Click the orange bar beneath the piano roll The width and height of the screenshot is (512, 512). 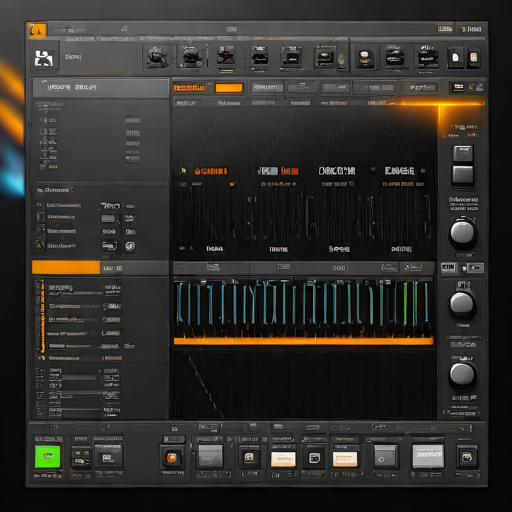pos(304,341)
